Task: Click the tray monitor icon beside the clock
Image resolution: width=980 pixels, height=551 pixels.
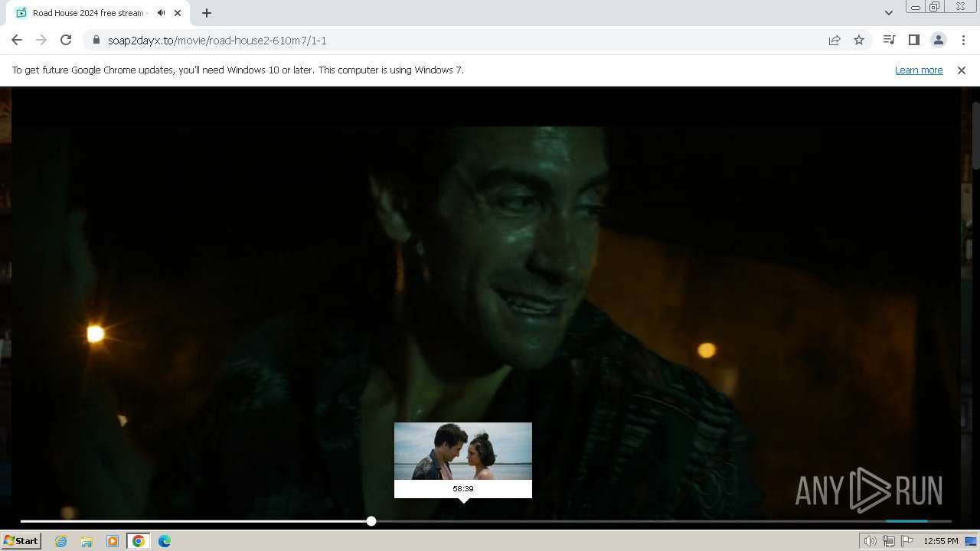Action: click(x=971, y=541)
